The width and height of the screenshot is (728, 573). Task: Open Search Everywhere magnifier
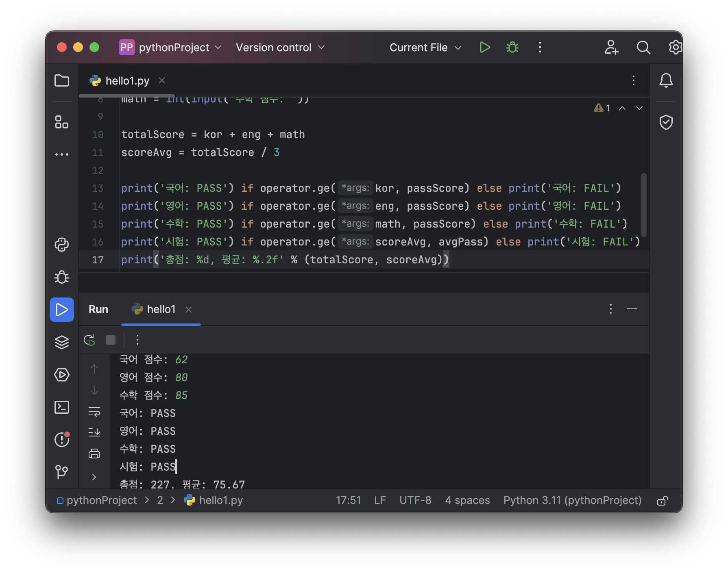pos(643,48)
